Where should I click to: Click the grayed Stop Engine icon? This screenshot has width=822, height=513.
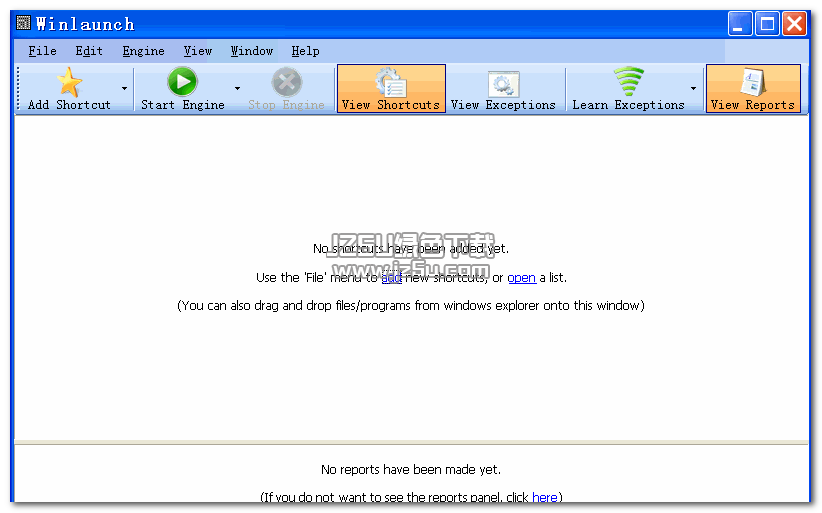(287, 82)
